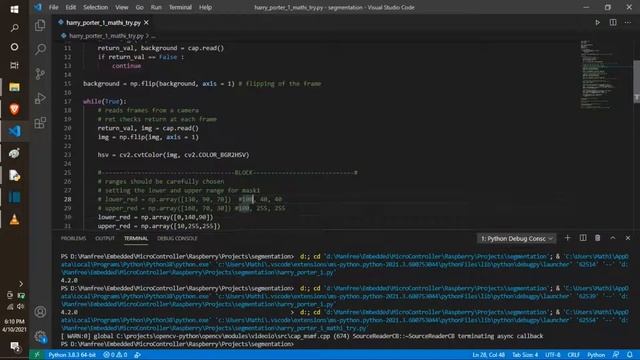This screenshot has width=640, height=360.
Task: Run Python file with play button
Action: 597,22
